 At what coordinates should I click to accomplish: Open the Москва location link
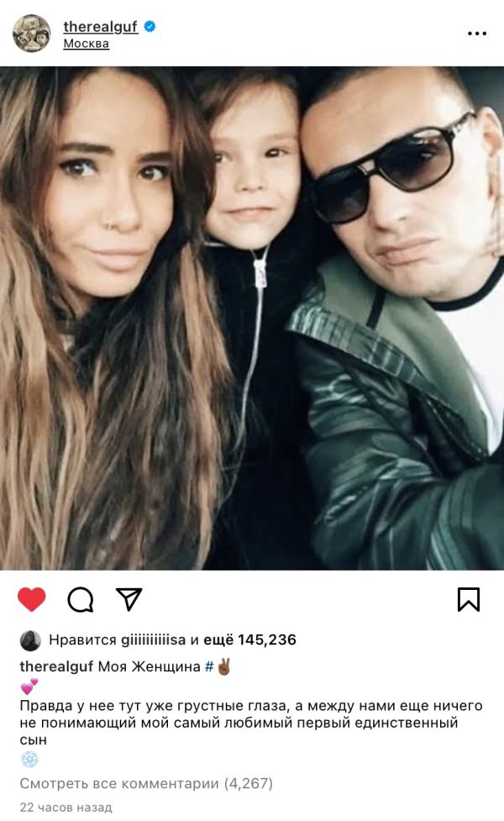87,44
